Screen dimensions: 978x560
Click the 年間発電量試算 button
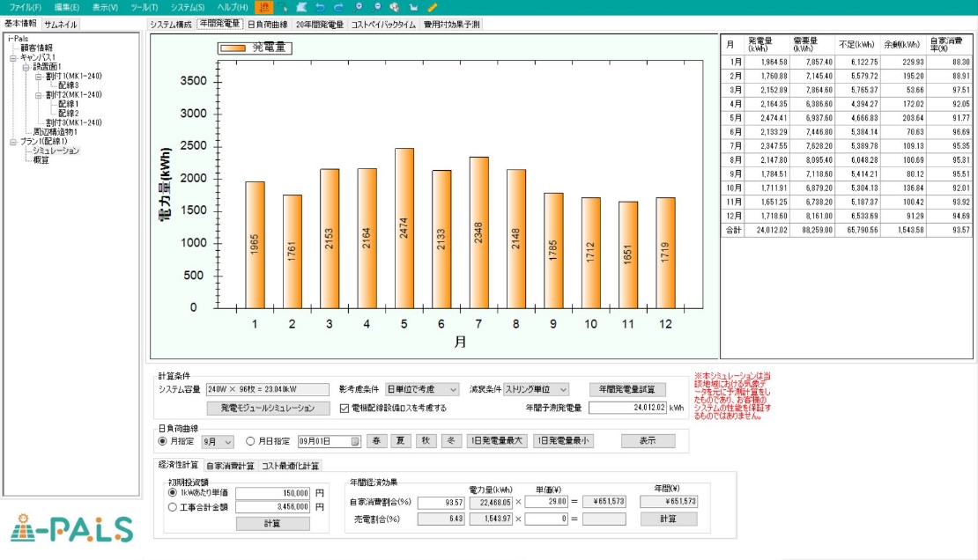[x=626, y=389]
